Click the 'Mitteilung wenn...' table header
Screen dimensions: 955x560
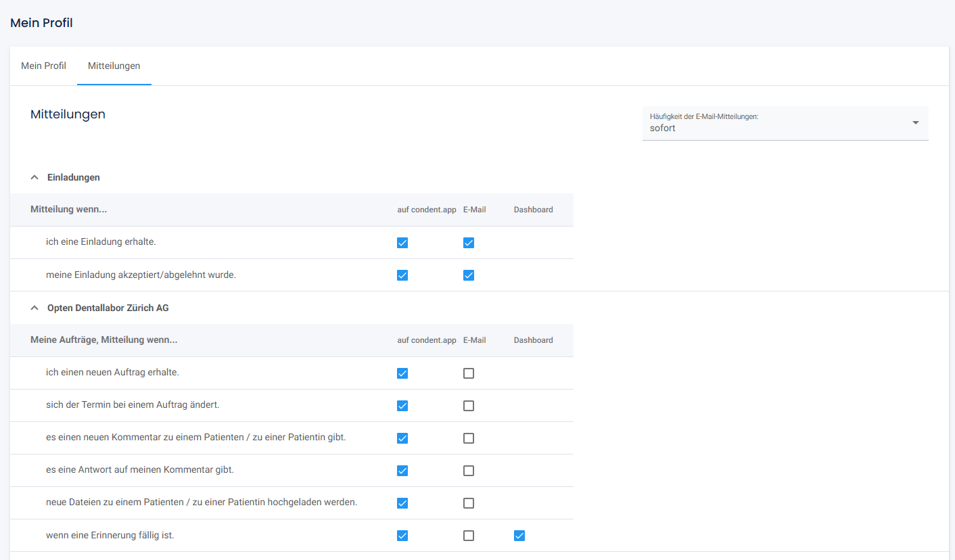tap(69, 210)
